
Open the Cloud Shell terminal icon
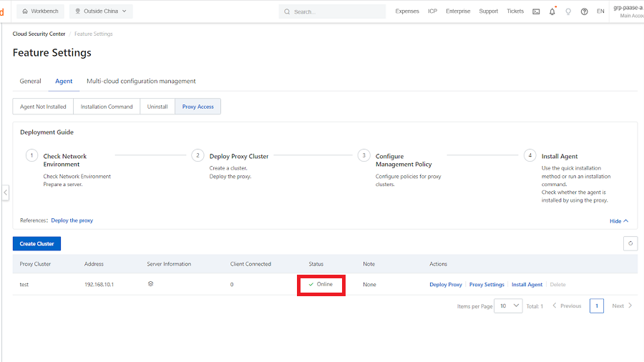tap(536, 11)
